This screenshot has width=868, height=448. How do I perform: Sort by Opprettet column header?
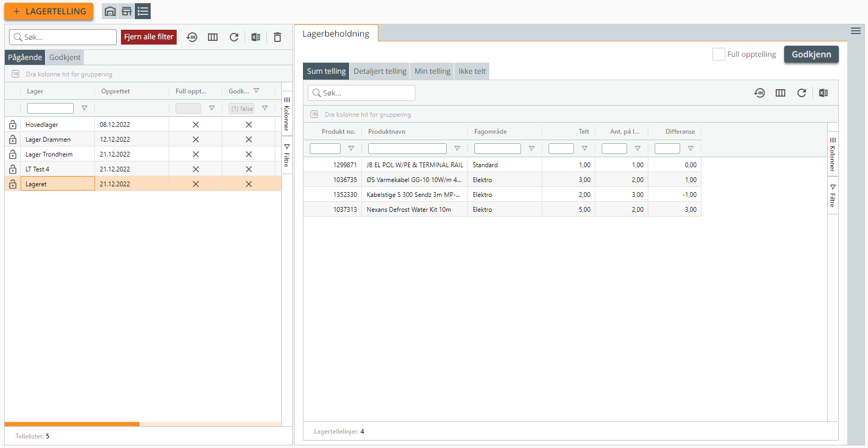coord(116,91)
